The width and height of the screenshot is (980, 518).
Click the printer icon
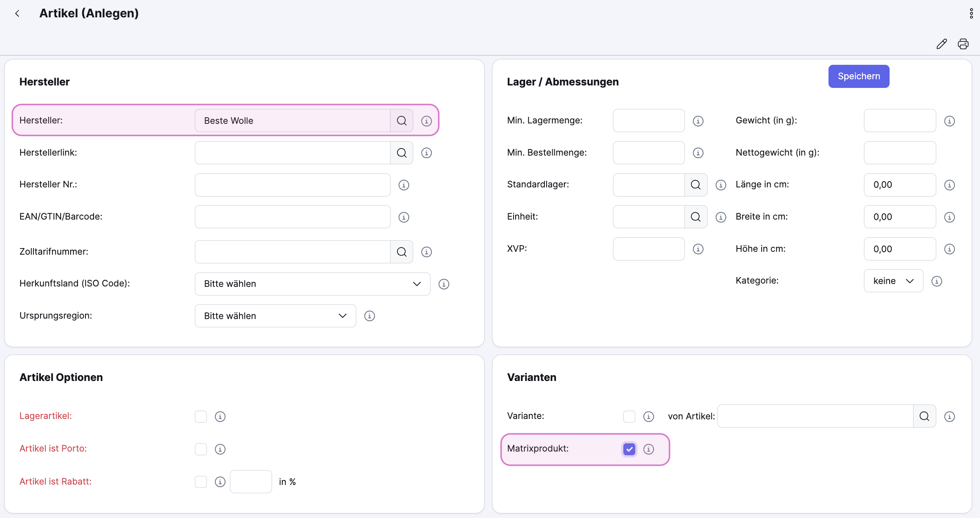pos(963,44)
